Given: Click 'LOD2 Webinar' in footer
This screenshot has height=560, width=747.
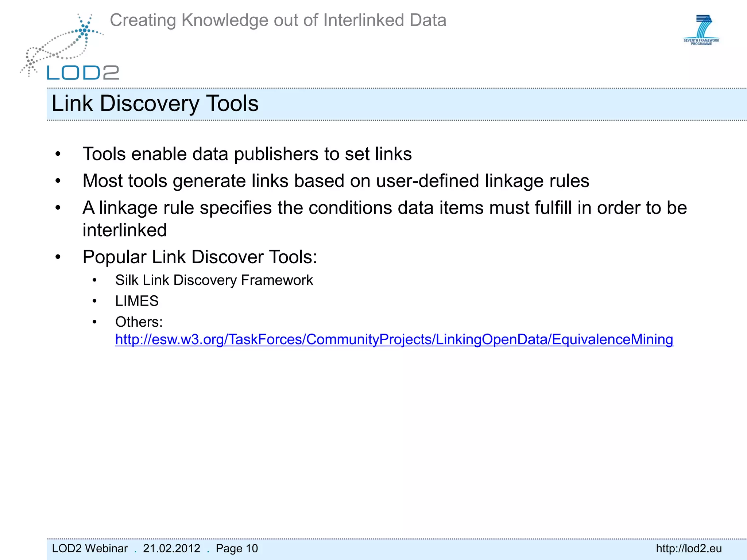Looking at the screenshot, I should click(90, 548).
